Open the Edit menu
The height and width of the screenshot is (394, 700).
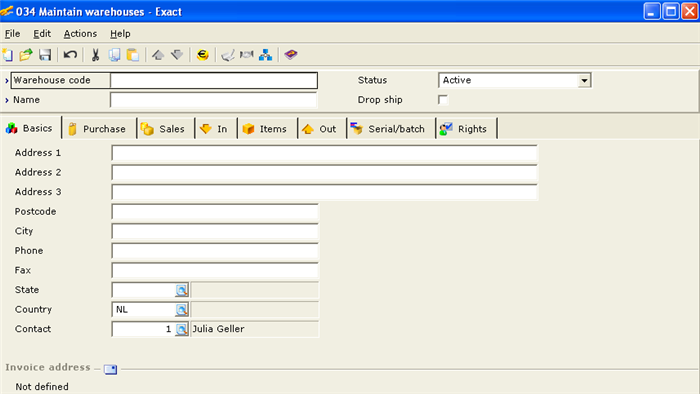[42, 33]
